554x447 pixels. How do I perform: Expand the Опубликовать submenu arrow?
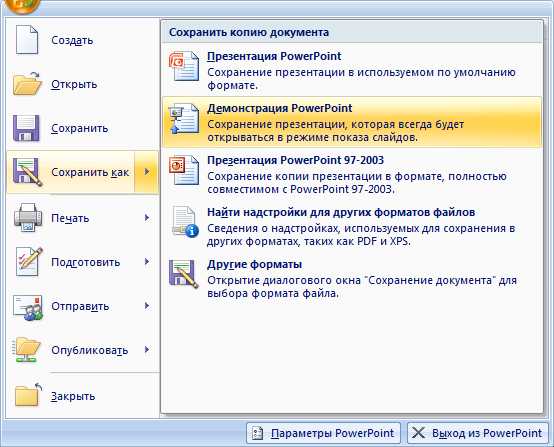147,350
